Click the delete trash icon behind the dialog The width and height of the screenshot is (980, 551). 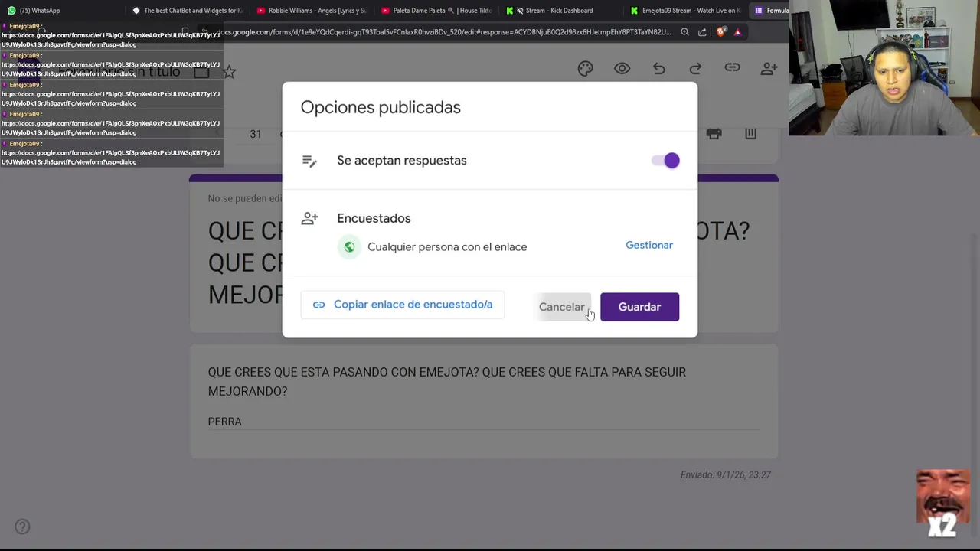coord(750,134)
